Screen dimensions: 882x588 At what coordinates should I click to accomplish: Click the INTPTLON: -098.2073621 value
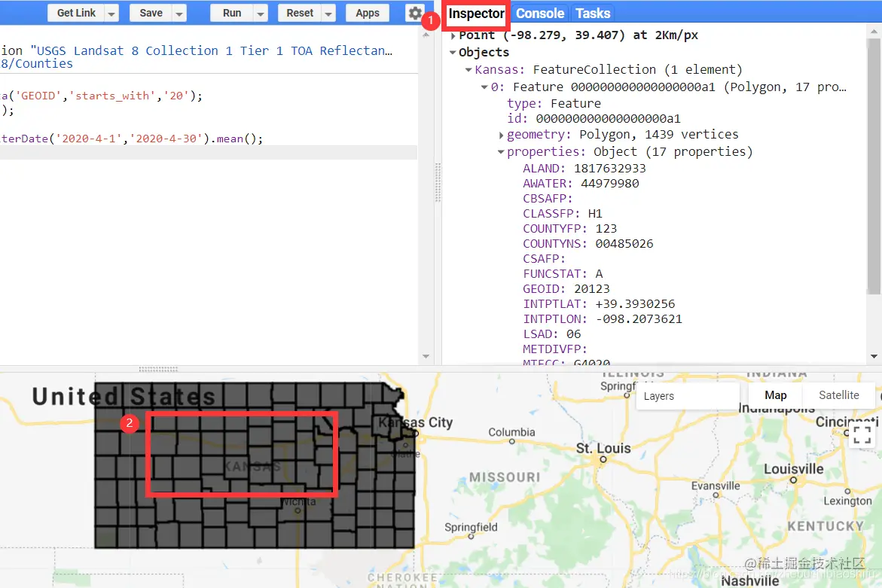(x=639, y=319)
